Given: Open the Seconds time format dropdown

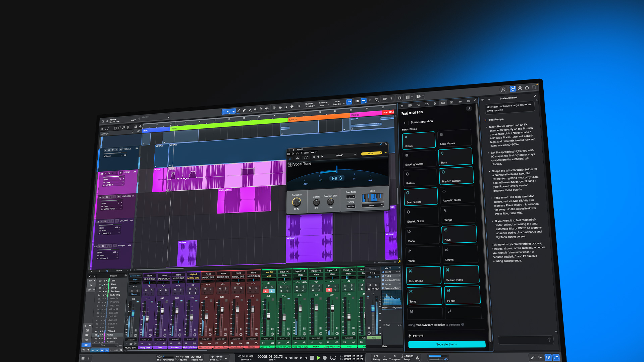Looking at the screenshot, I should pyautogui.click(x=246, y=360).
